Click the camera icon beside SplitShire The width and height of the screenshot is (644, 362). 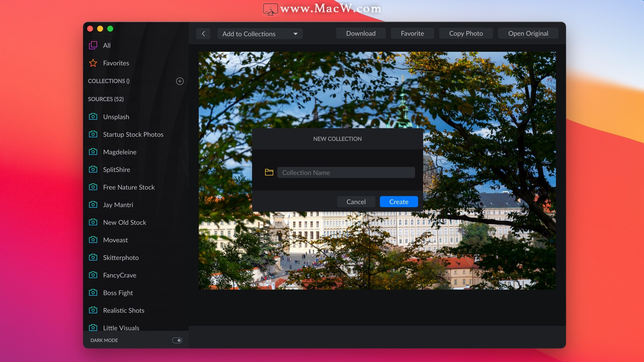tap(93, 169)
